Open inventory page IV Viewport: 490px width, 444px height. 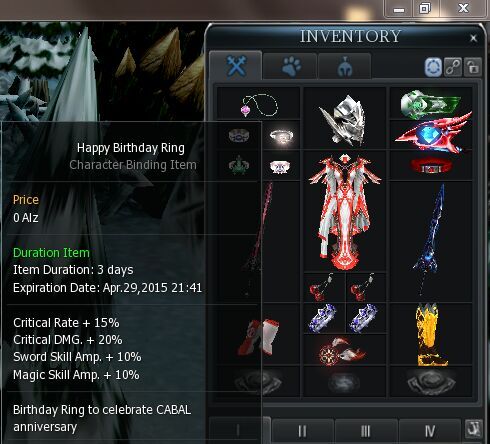(x=430, y=431)
